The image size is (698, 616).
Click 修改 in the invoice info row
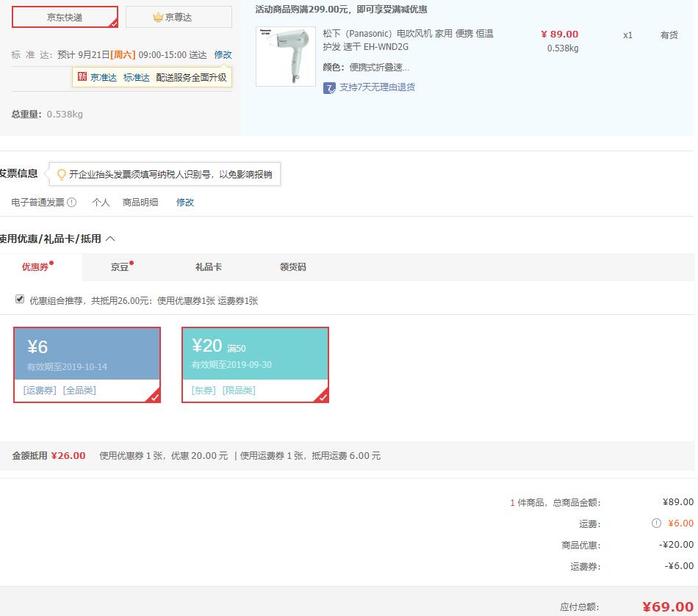185,203
